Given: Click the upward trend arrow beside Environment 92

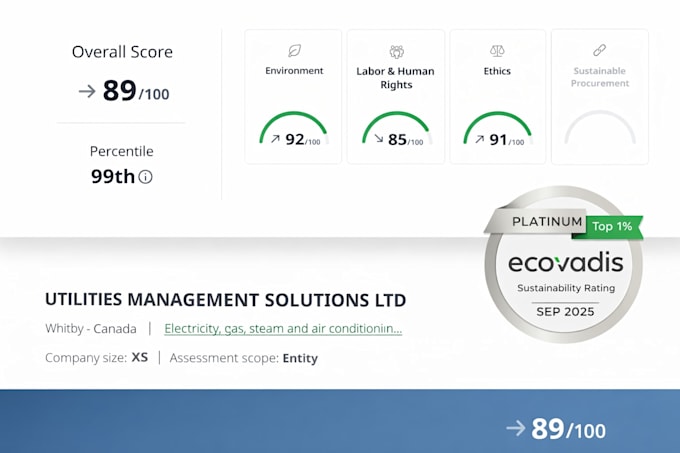Looking at the screenshot, I should tap(275, 139).
